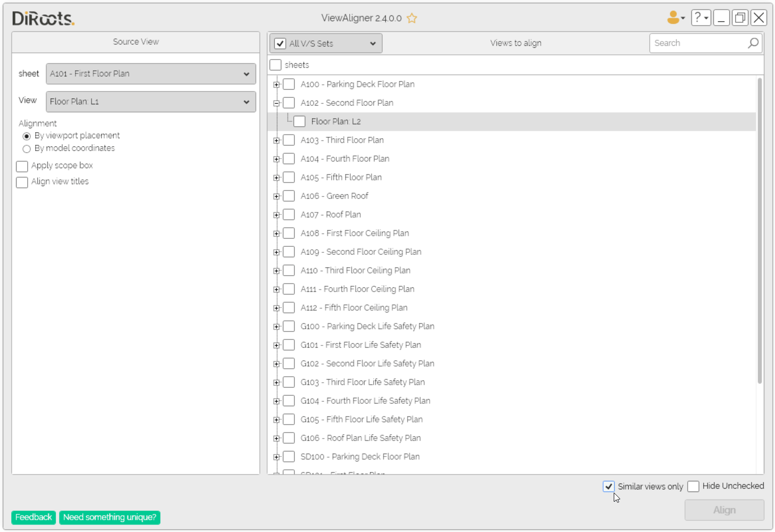The height and width of the screenshot is (532, 775).
Task: Collapse the A102 Second Floor Plan node
Action: (x=276, y=103)
